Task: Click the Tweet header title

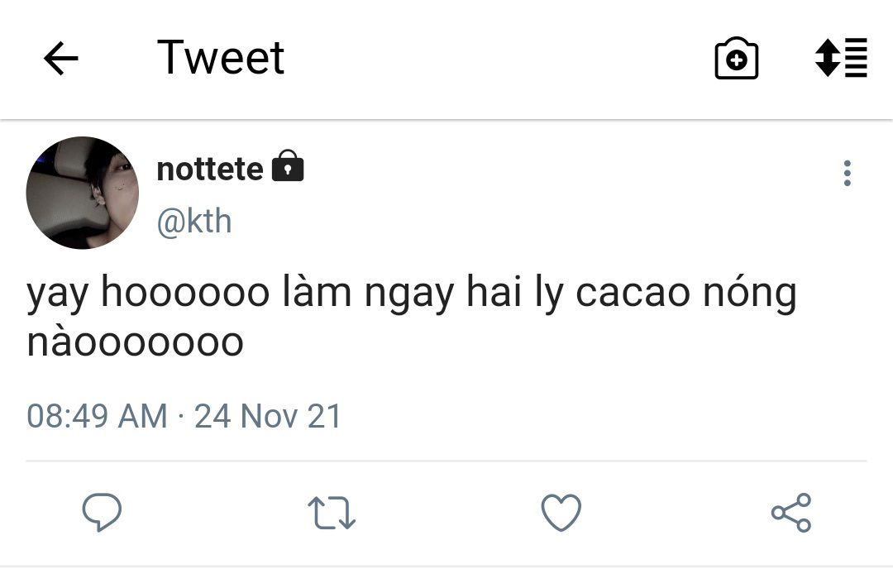Action: (221, 58)
